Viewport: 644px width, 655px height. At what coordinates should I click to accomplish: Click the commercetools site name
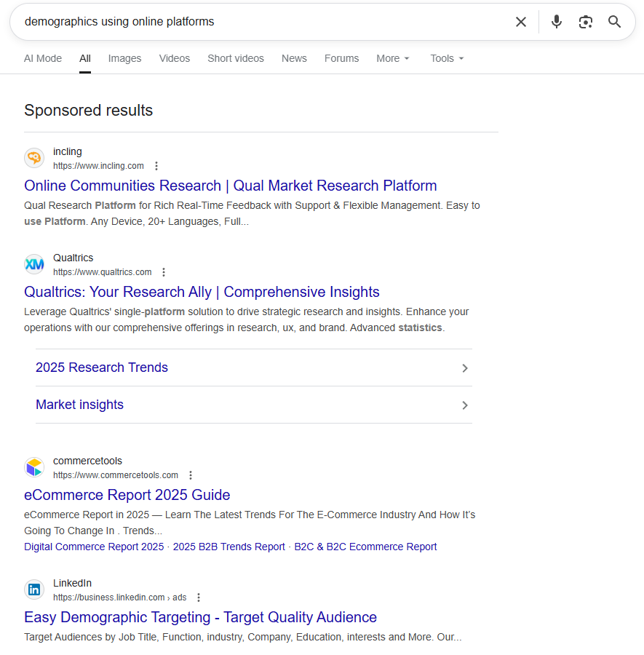88,461
